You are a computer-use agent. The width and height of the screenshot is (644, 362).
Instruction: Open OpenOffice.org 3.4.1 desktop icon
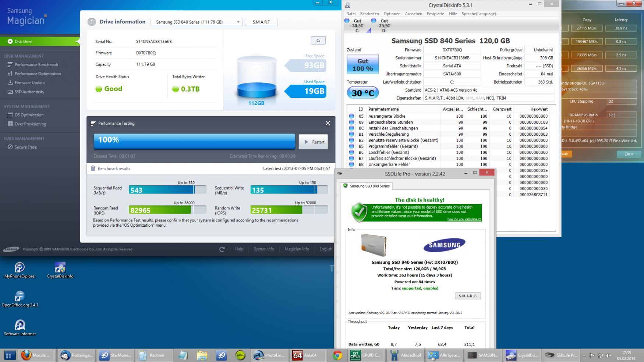point(20,299)
